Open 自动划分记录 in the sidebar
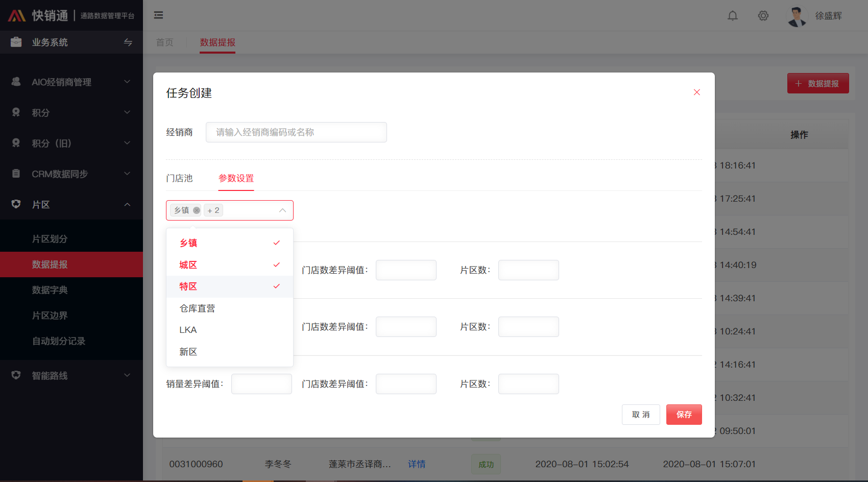Screen dimensions: 868x482 (71, 341)
